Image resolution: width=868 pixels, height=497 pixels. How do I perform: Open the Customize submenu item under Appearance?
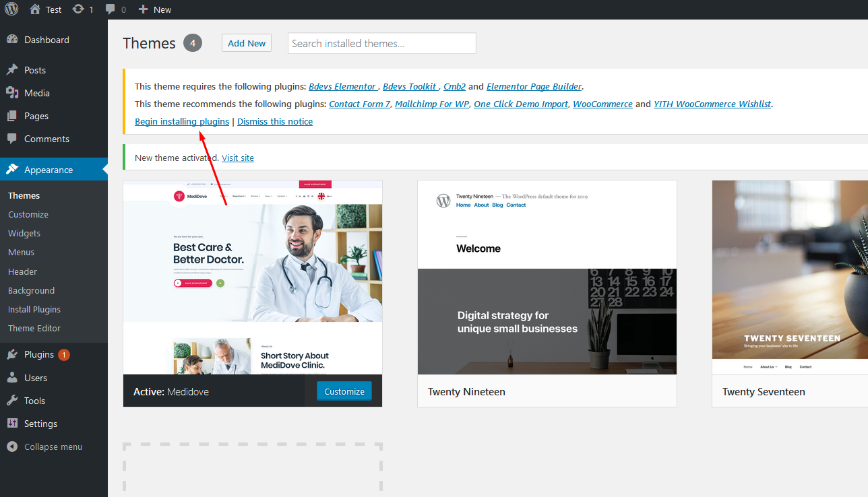(28, 214)
